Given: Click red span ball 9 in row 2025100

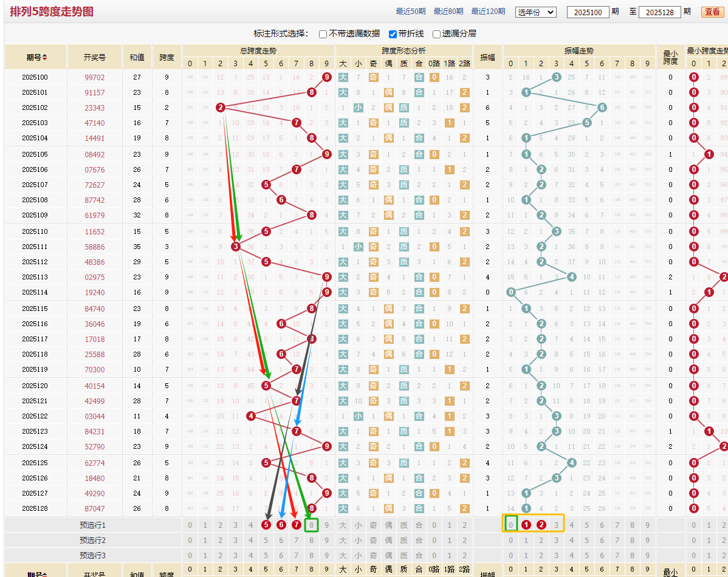Looking at the screenshot, I should click(x=327, y=77).
